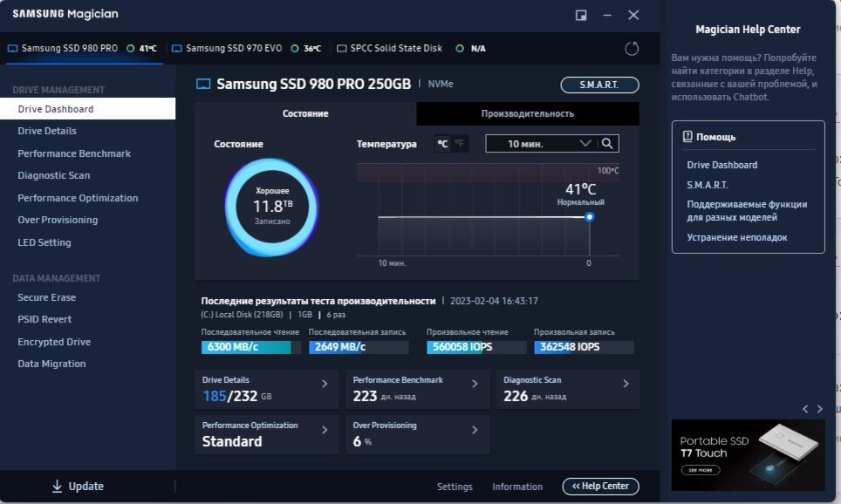Open PSID Revert in the sidebar
Screen dimensions: 841x504
click(87, 319)
